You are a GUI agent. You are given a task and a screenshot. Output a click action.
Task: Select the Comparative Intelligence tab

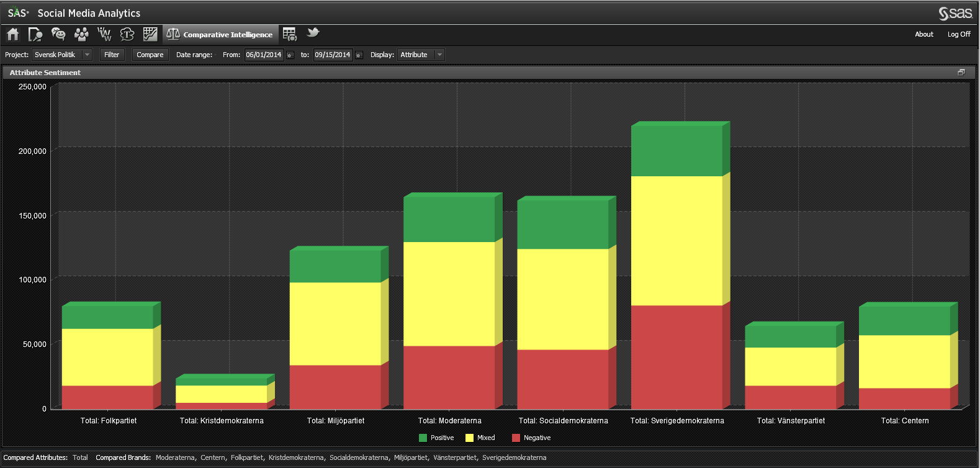click(220, 35)
